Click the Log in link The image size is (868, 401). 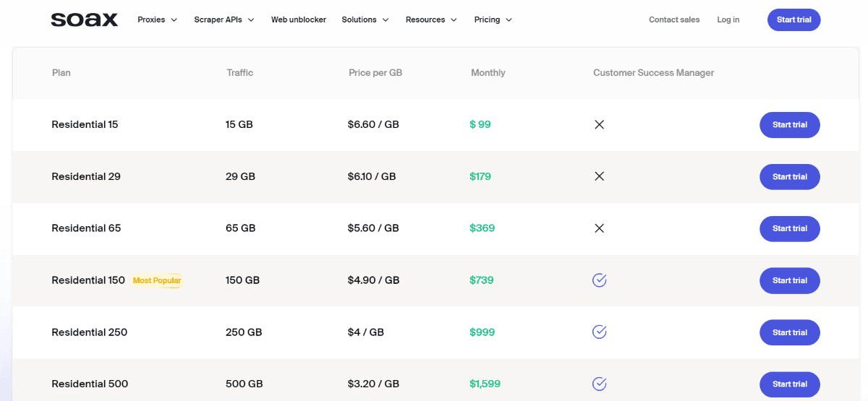tap(728, 20)
